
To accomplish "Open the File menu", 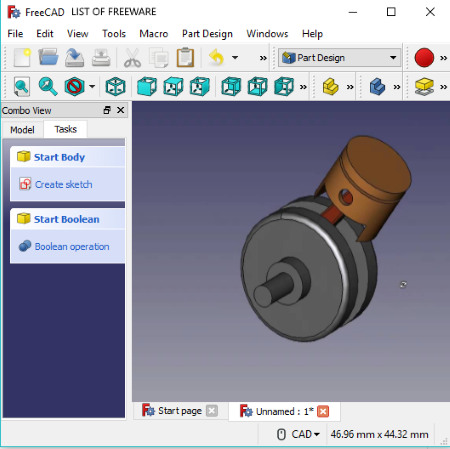I will 15,34.
